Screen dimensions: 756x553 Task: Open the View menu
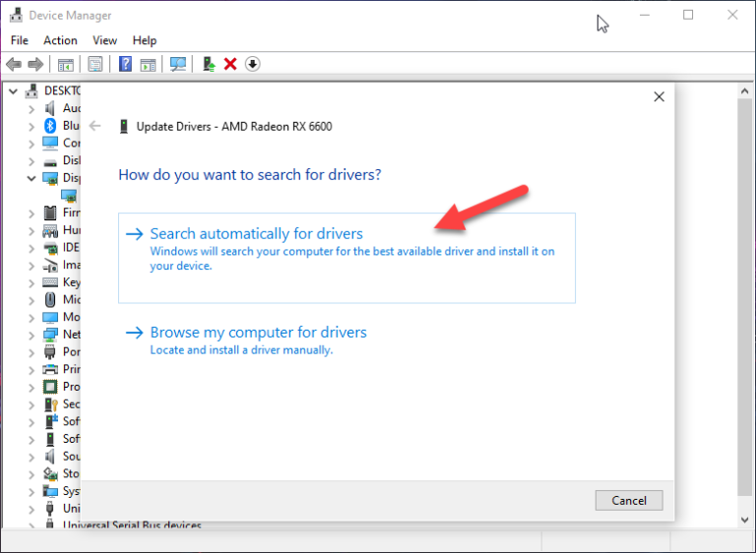tap(104, 40)
